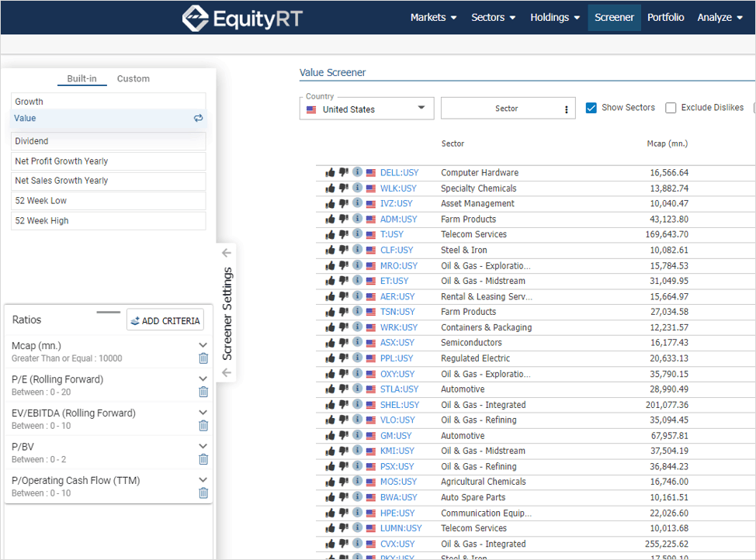
Task: Expand P/Operating Cash Flow (TTM) criterion
Action: 203,480
